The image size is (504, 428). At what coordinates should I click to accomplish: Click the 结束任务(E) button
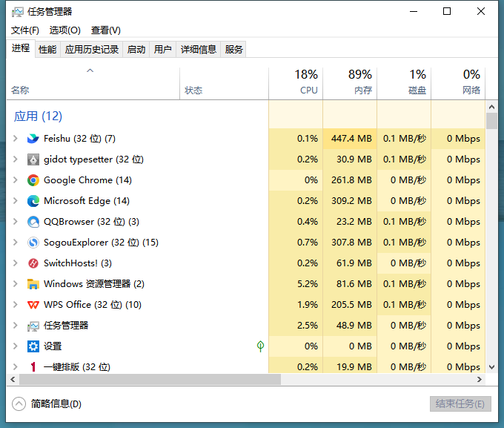[x=460, y=404]
